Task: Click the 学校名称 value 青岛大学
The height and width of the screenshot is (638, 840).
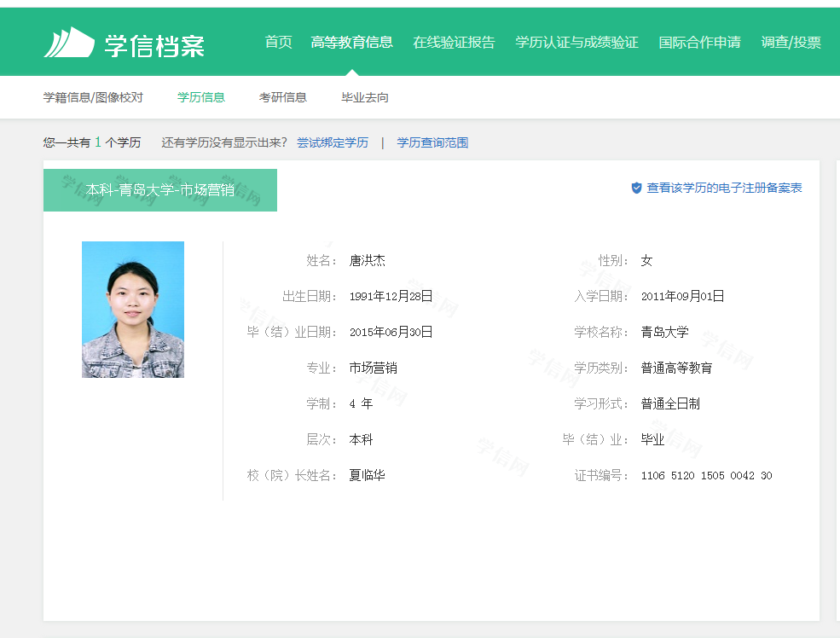Action: tap(664, 332)
